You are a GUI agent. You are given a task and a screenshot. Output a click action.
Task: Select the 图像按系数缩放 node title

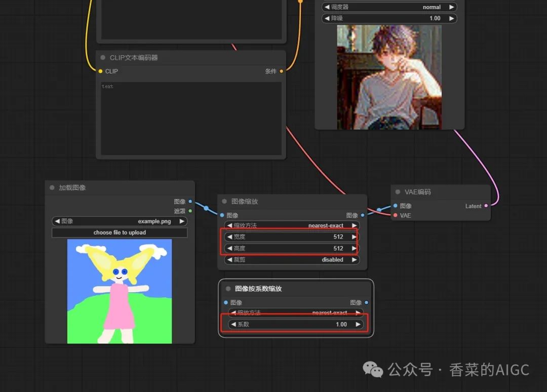coord(258,289)
